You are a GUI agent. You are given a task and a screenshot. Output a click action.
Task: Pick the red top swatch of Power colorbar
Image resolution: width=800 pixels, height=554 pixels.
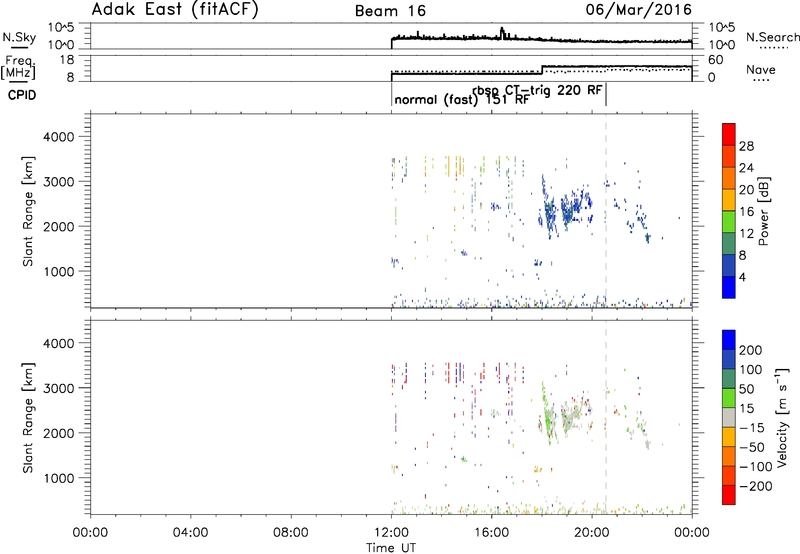(x=729, y=134)
